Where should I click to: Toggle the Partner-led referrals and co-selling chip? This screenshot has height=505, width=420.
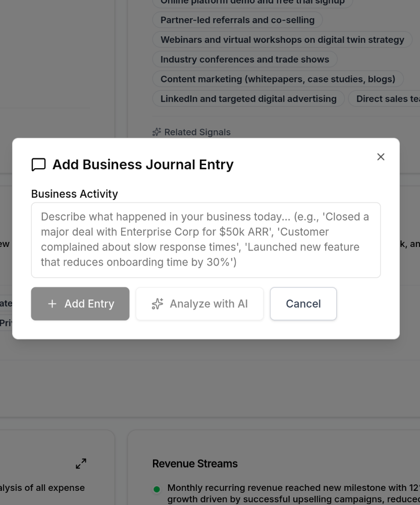237,20
